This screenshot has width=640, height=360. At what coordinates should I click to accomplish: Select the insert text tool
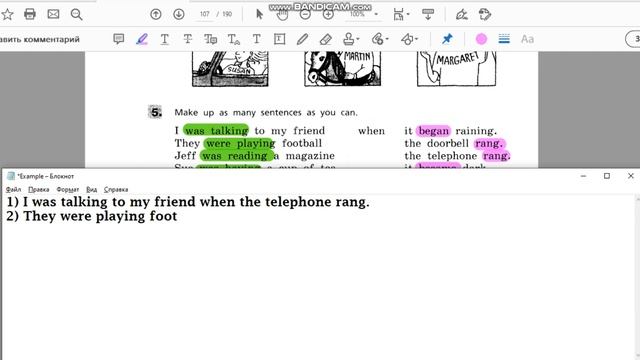[233, 39]
